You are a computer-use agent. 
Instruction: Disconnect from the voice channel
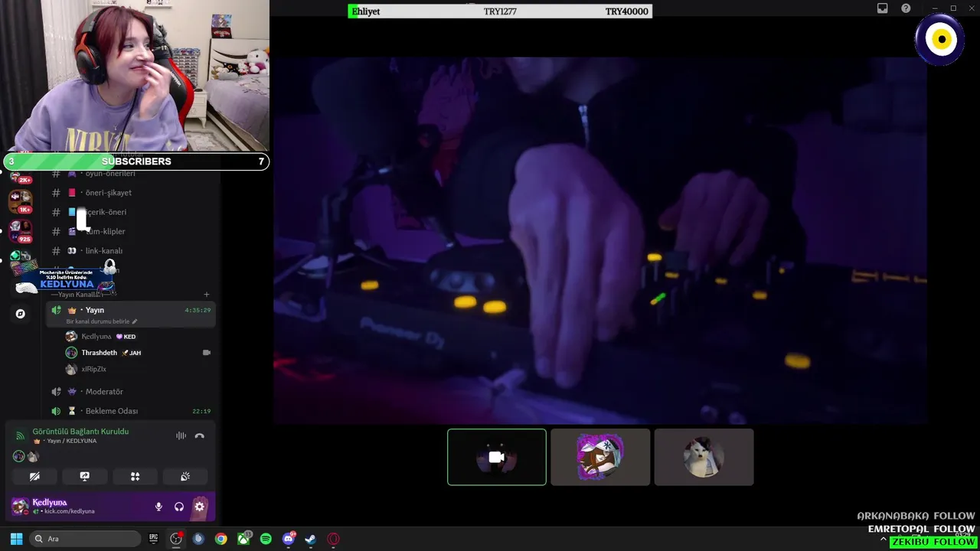(x=200, y=435)
